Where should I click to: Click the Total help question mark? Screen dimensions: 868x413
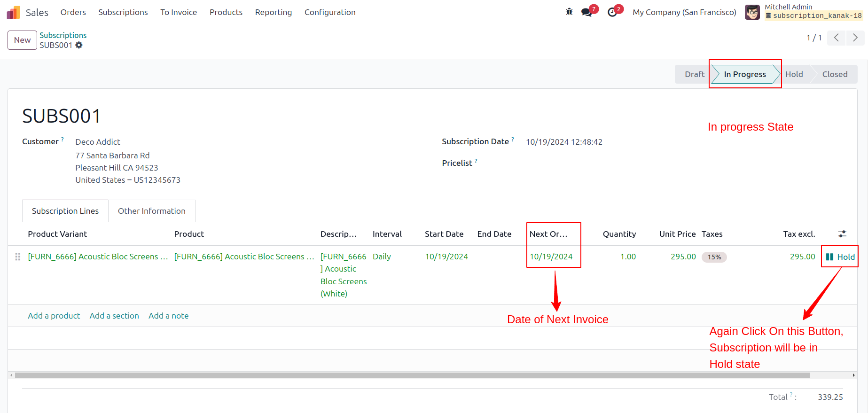point(791,395)
